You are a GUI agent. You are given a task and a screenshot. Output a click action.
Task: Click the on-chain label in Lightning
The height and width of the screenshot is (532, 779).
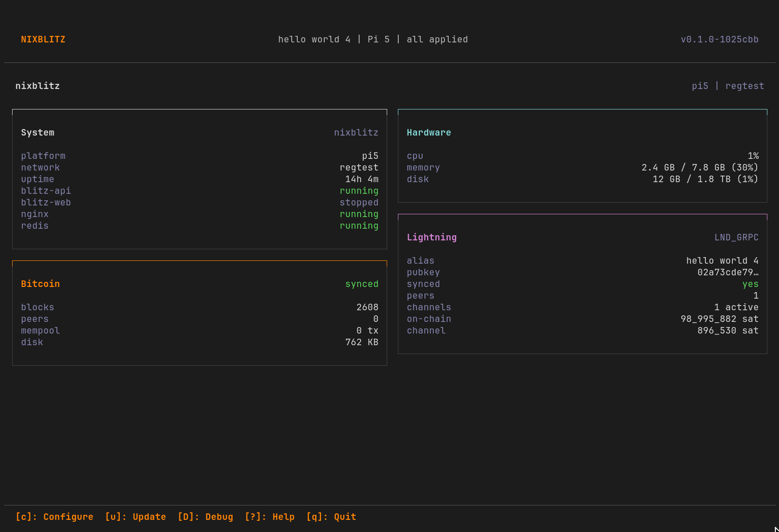pyautogui.click(x=429, y=319)
